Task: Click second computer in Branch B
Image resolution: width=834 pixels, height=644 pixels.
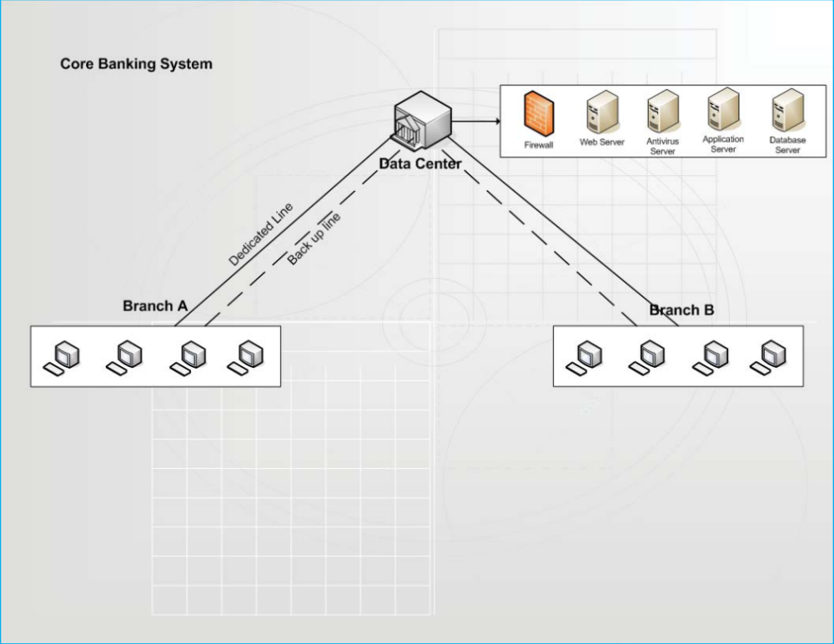Action: tap(647, 358)
